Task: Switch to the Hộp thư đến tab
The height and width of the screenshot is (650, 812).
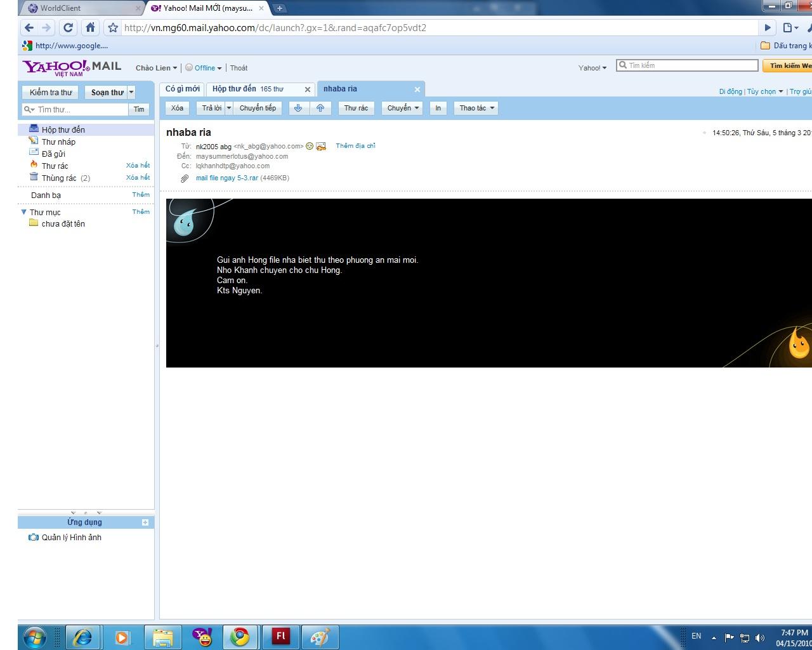Action: tap(248, 89)
